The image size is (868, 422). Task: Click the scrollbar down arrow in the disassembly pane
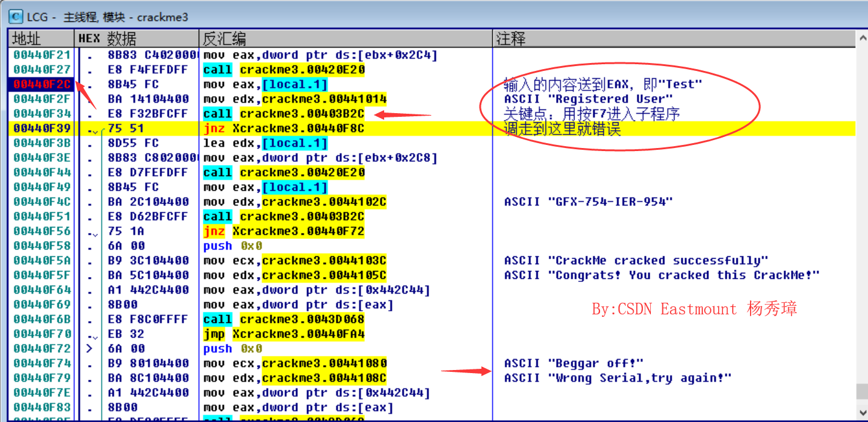pos(861,412)
